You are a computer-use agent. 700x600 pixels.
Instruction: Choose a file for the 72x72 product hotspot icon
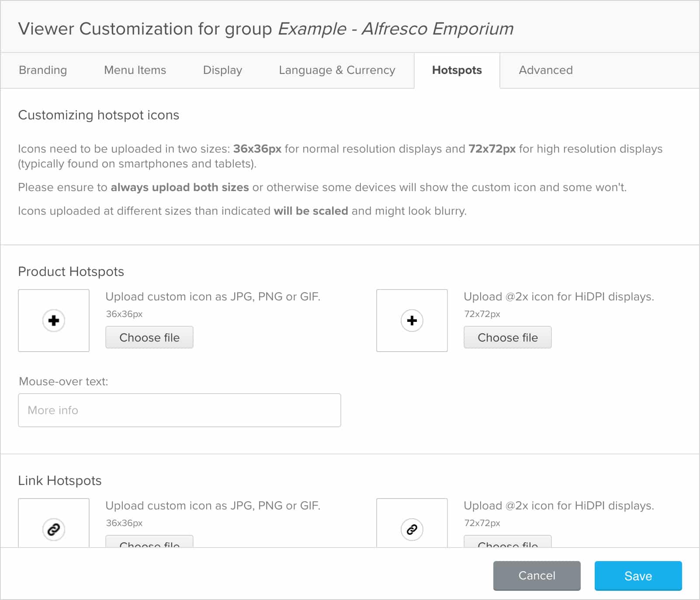pyautogui.click(x=507, y=337)
